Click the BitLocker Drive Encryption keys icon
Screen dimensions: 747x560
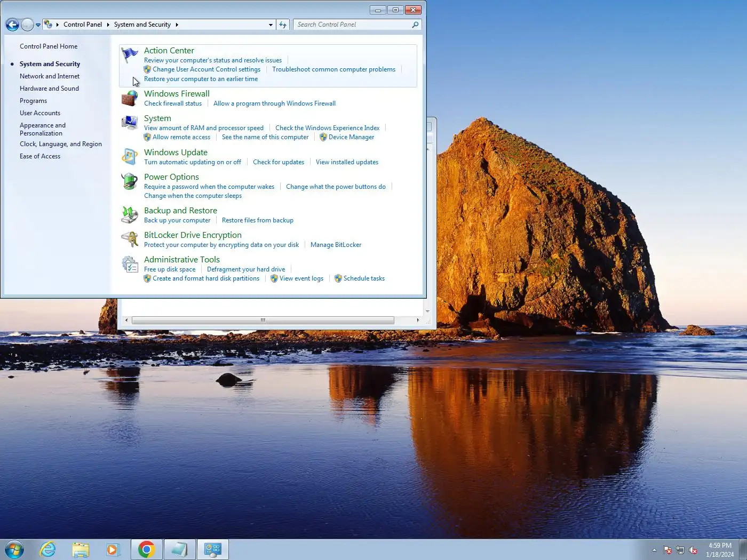point(130,239)
